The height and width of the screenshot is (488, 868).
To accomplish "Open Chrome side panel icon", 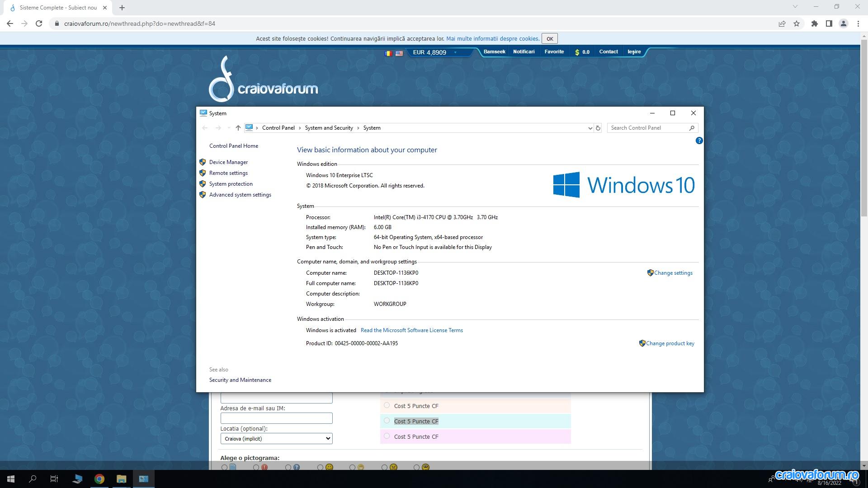I will tap(829, 23).
